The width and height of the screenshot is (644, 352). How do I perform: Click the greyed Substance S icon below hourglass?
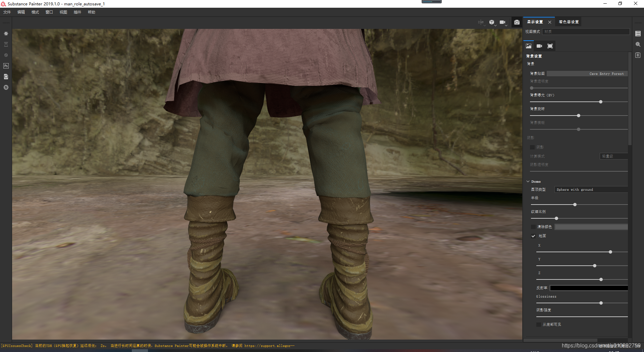click(6, 55)
